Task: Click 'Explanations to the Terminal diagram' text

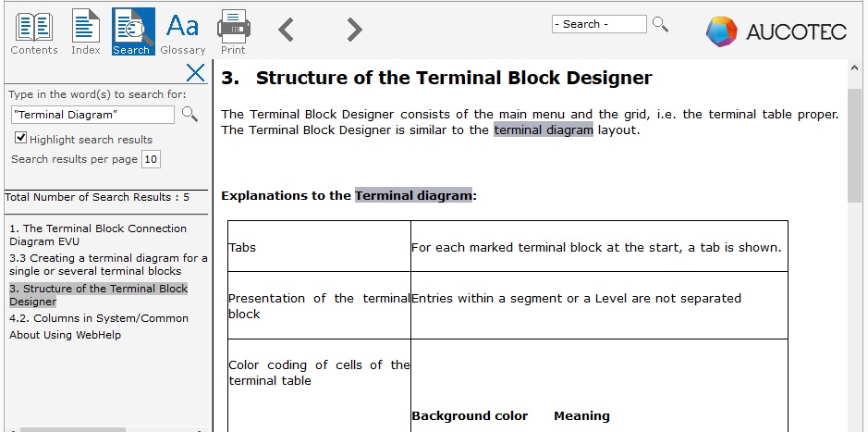Action: [x=348, y=195]
